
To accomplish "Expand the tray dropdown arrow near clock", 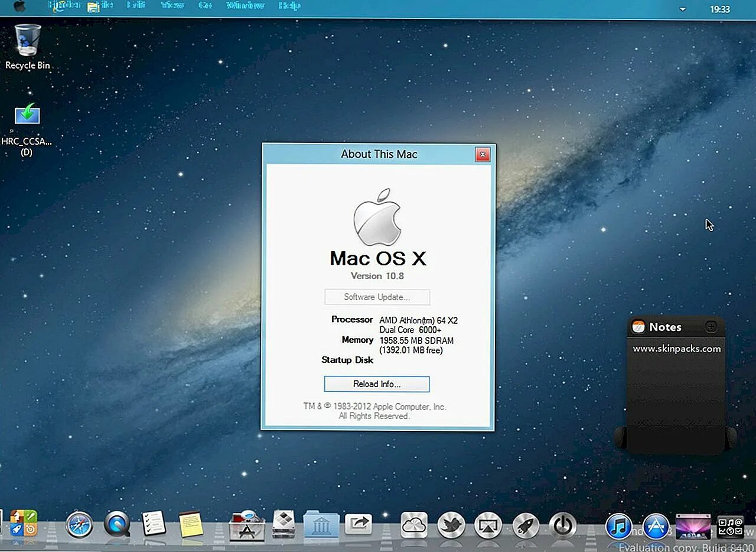I will 683,9.
